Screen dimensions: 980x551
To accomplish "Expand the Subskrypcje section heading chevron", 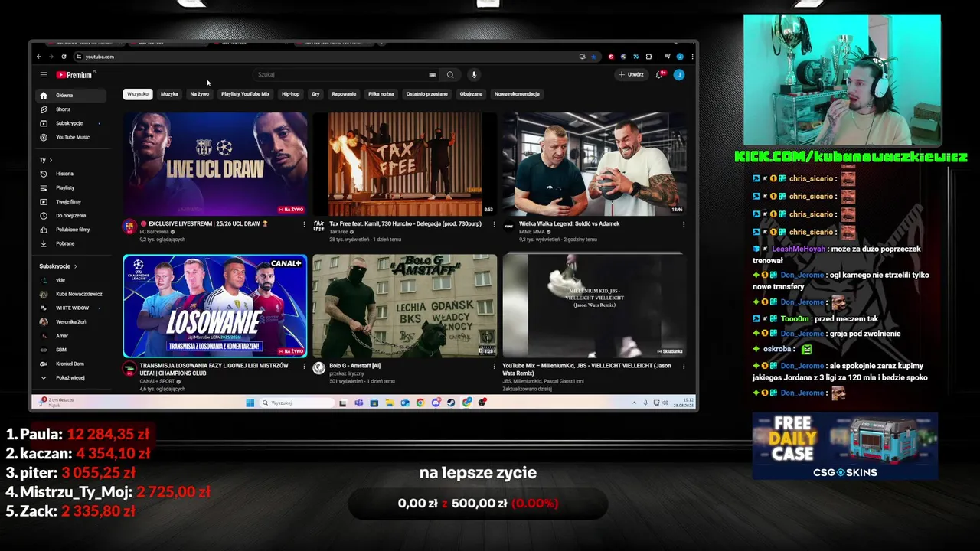I will 75,266.
